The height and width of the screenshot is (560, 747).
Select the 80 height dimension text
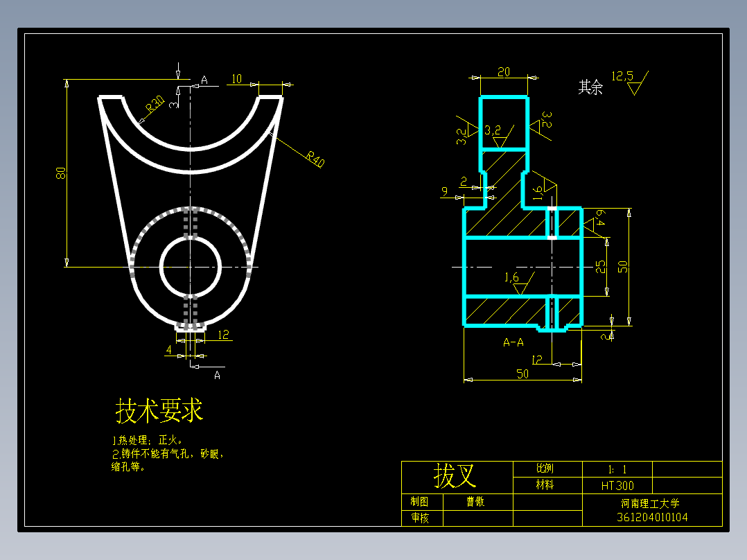tap(60, 173)
